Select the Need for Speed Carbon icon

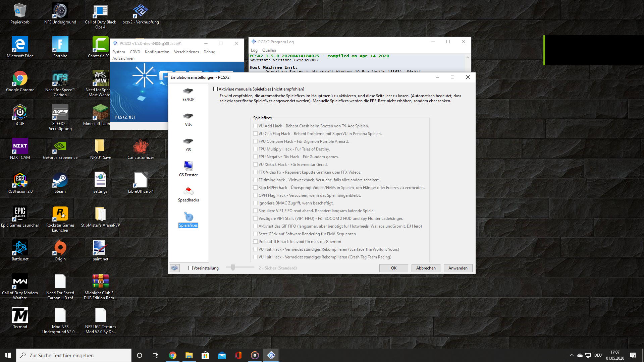[60, 84]
